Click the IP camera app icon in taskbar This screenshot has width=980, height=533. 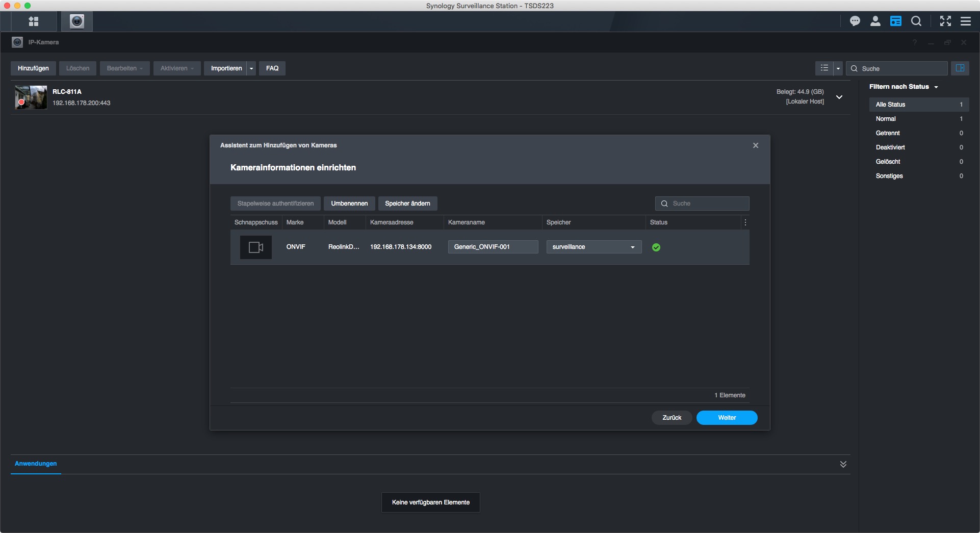[x=77, y=21]
